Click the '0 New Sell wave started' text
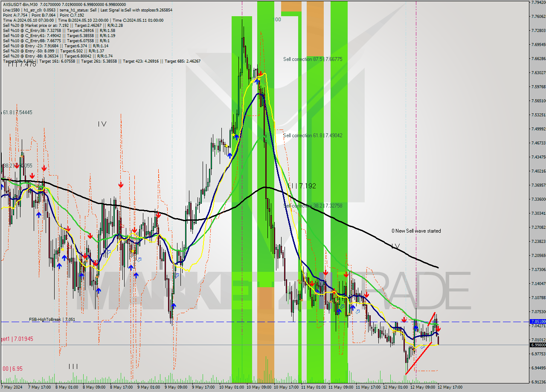 tap(416, 231)
